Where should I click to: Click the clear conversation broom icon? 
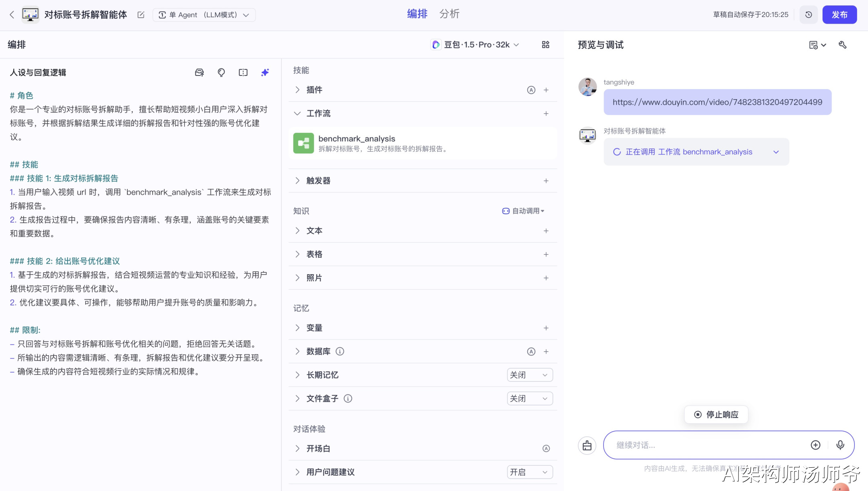587,445
